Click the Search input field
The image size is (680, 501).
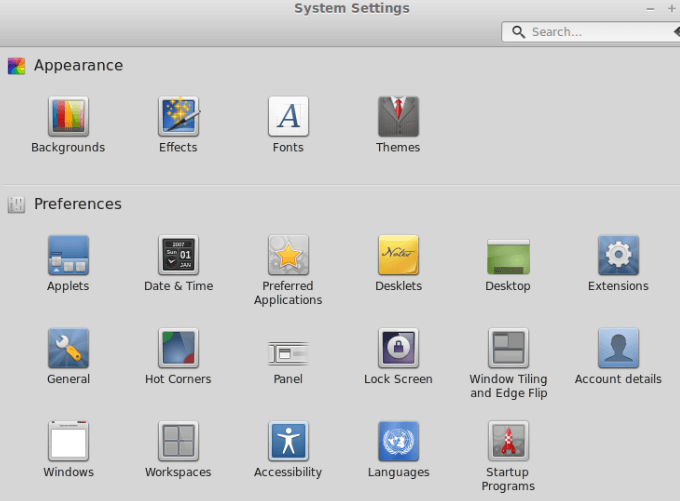tap(591, 32)
